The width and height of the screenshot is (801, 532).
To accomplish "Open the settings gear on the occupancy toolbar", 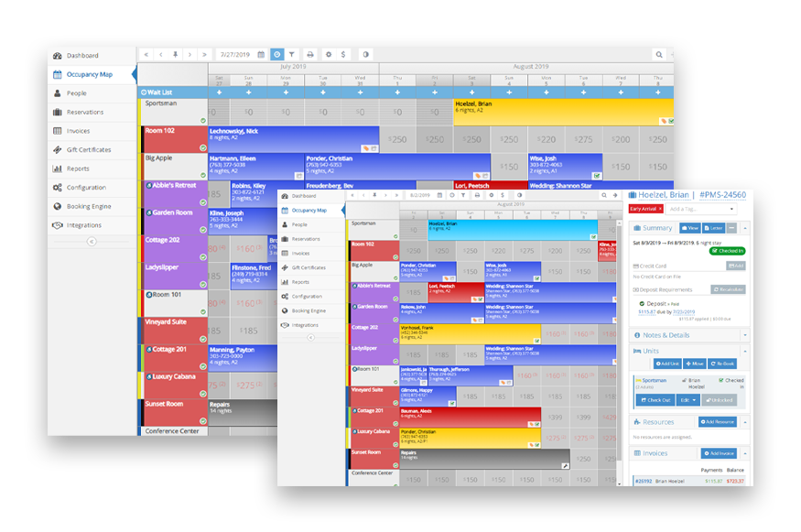I will pyautogui.click(x=328, y=54).
